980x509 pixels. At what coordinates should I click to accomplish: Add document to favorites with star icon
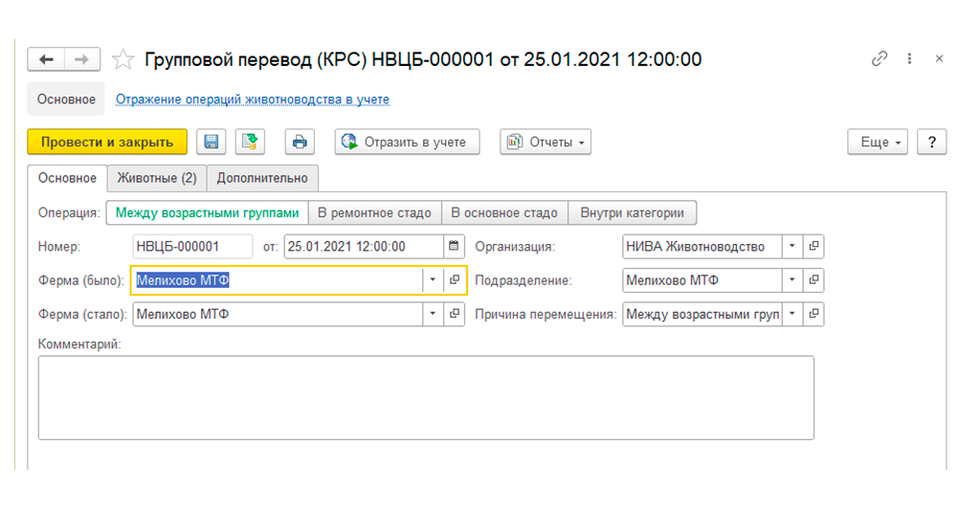coord(123,59)
